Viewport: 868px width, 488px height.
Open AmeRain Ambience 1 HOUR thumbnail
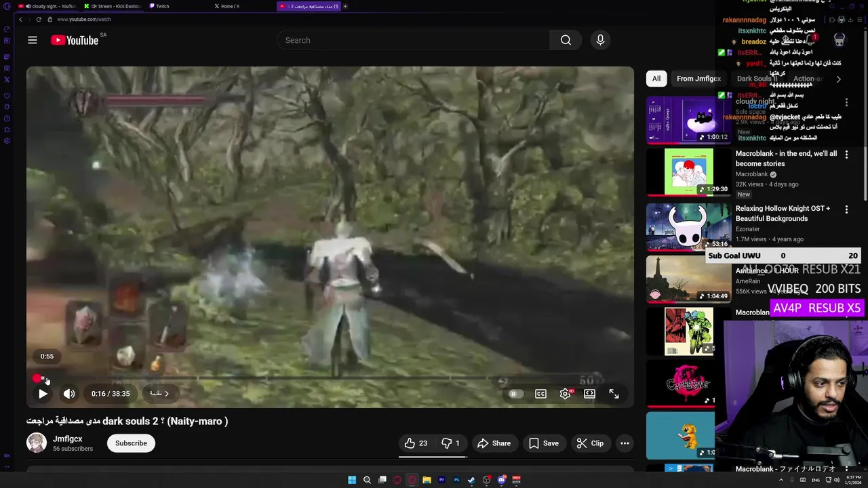(x=689, y=279)
